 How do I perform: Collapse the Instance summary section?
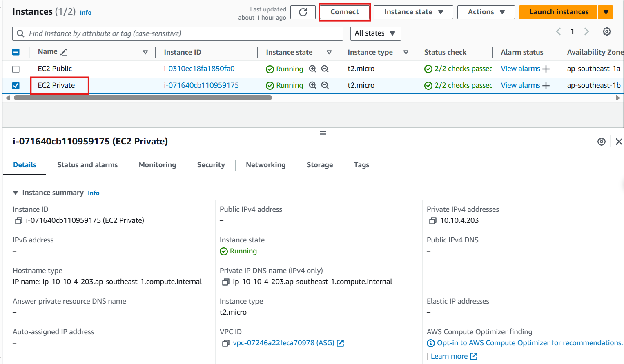coord(16,193)
